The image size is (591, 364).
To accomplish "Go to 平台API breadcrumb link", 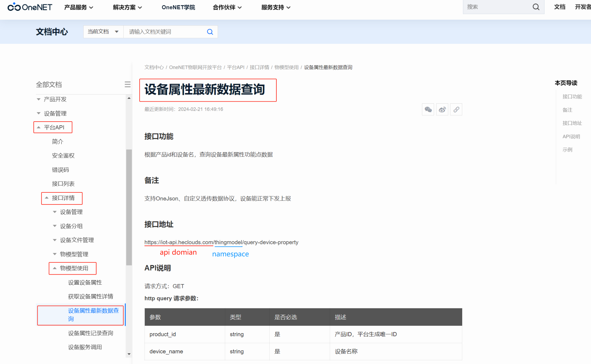I will (x=236, y=67).
